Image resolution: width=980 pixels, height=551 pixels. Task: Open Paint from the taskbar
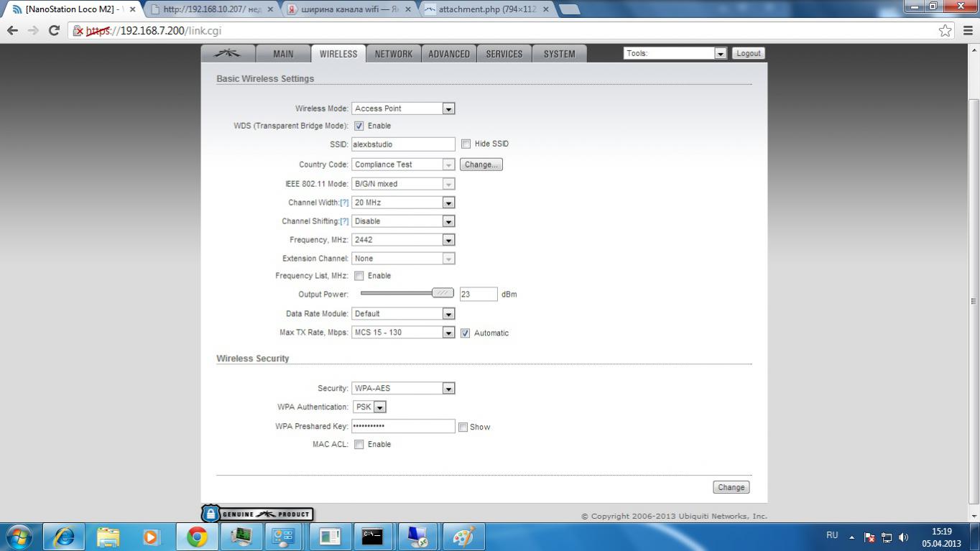[x=463, y=537]
